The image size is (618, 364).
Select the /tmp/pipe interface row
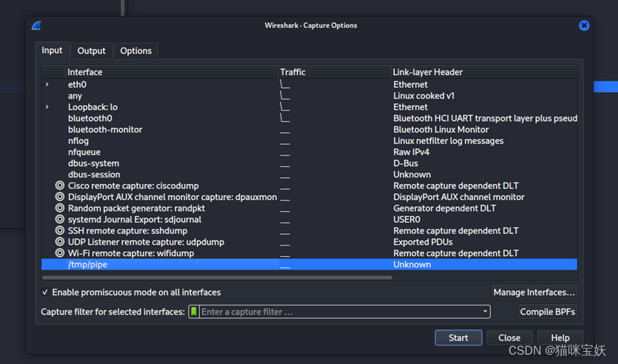[309, 264]
